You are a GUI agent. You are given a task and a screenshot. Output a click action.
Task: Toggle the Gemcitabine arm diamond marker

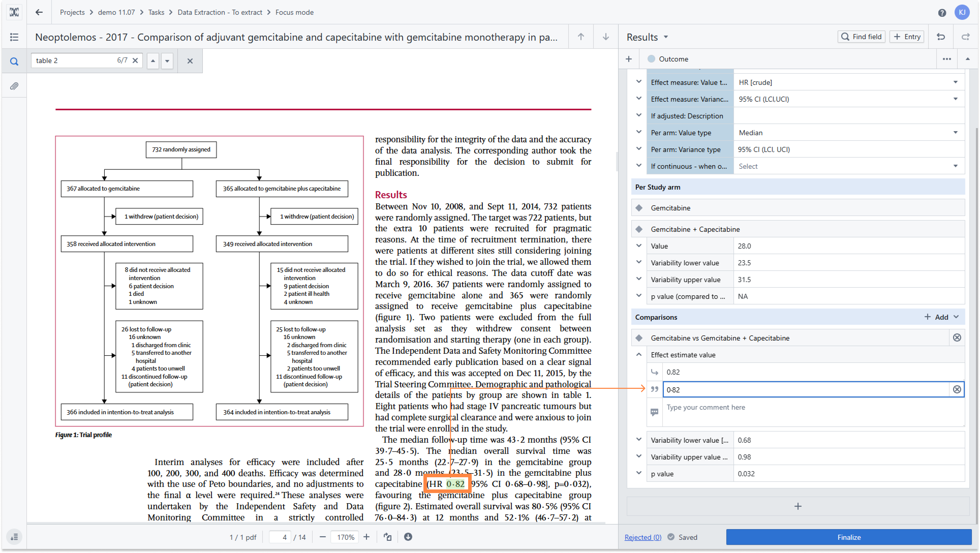click(x=639, y=208)
